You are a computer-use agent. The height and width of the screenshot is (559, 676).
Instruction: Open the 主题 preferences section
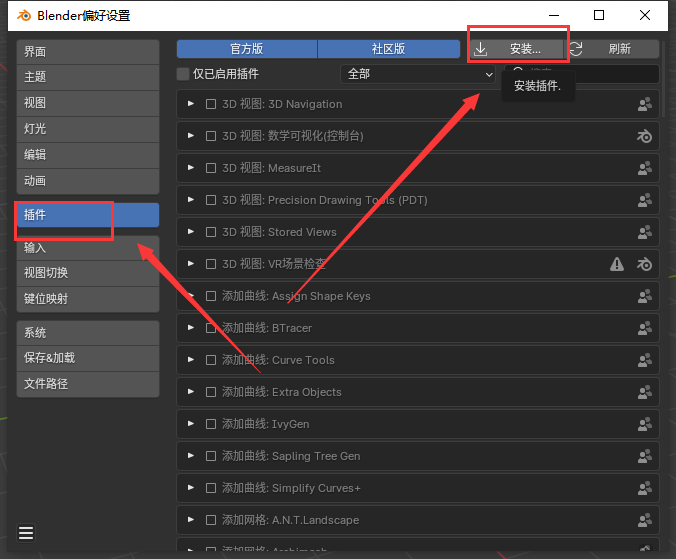point(88,78)
